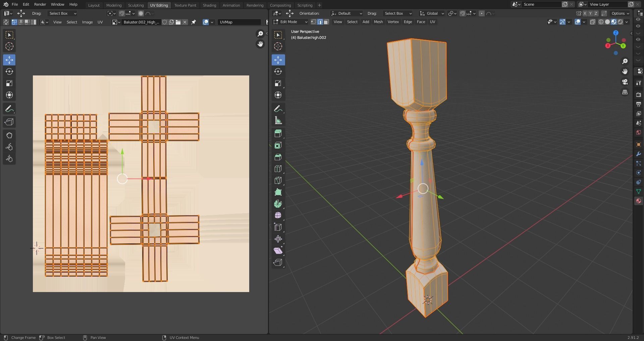Switch to wireframe viewport shading
The height and width of the screenshot is (341, 644).
click(601, 22)
